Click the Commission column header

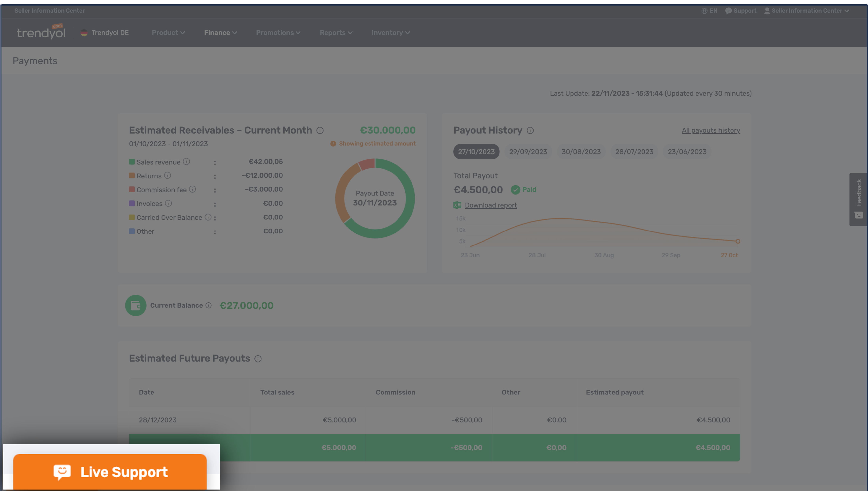point(395,392)
